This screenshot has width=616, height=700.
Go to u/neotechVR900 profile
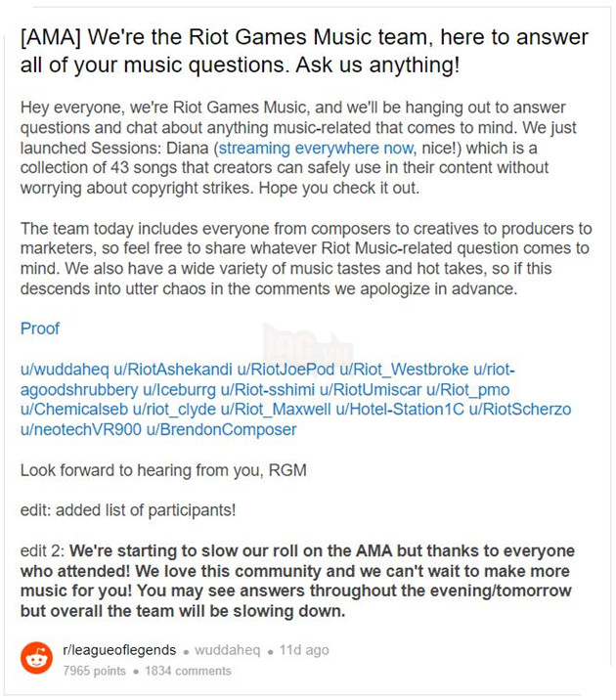coord(81,429)
